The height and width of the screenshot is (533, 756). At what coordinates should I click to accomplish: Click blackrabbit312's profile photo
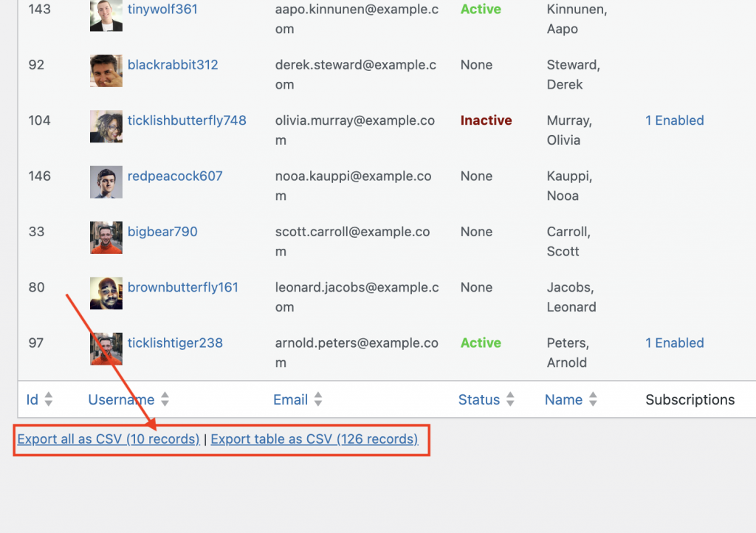[x=106, y=71]
